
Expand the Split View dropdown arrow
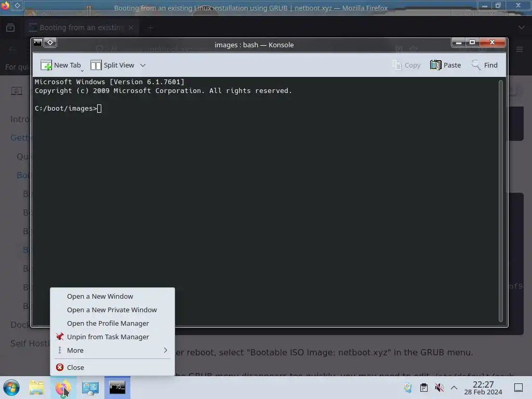pyautogui.click(x=143, y=65)
